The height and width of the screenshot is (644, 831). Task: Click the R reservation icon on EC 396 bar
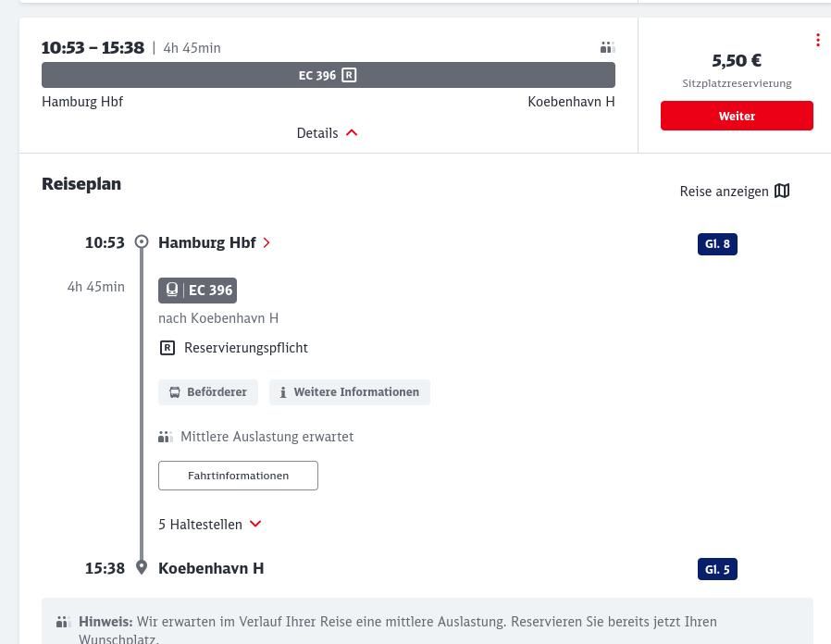[349, 75]
